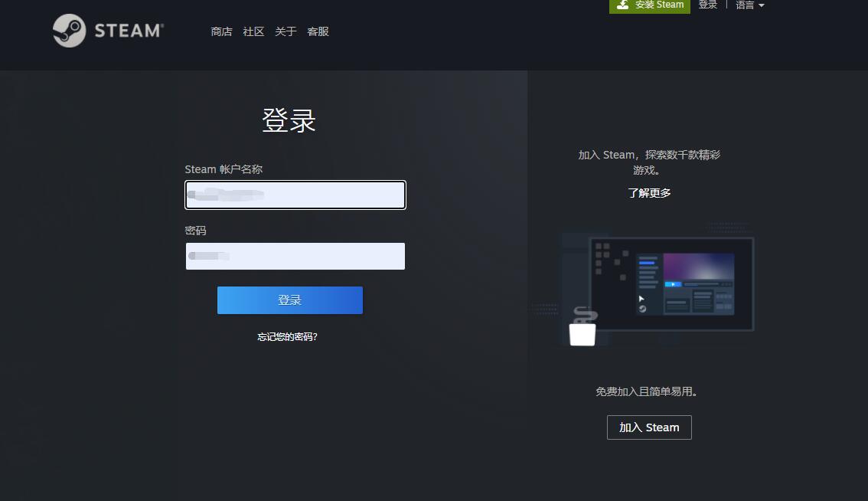The image size is (868, 501).
Task: Expand the language menu chevron
Action: point(762,5)
